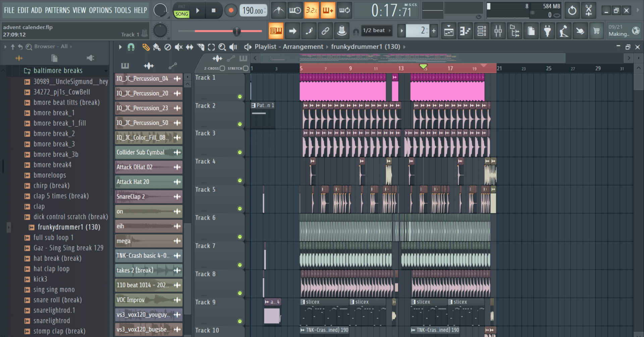The image size is (644, 337).
Task: Click the Play button in transport
Action: [198, 11]
